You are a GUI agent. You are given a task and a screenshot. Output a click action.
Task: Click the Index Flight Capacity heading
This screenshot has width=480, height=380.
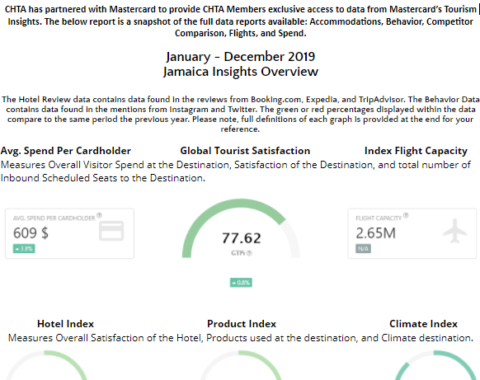tap(416, 151)
